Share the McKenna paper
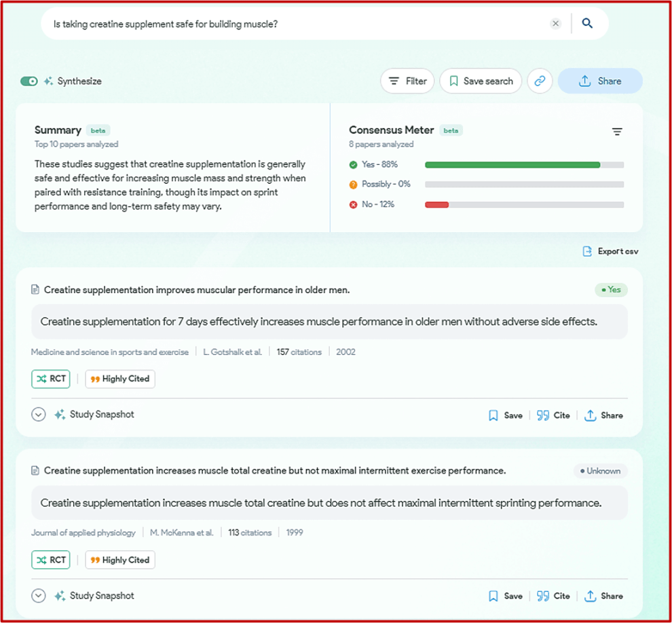This screenshot has height=623, width=672. pos(603,596)
